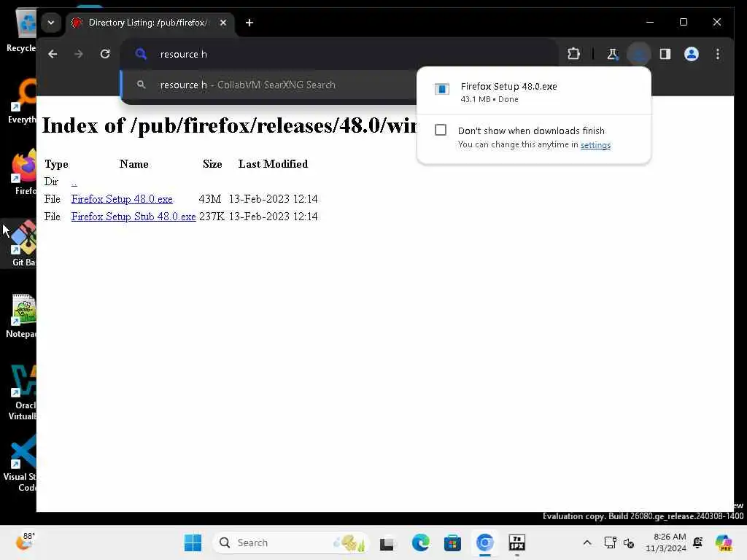Screen dimensions: 747x560
Task: Click the 'Index of /pub/firefox/releases' heading
Action: tap(230, 125)
